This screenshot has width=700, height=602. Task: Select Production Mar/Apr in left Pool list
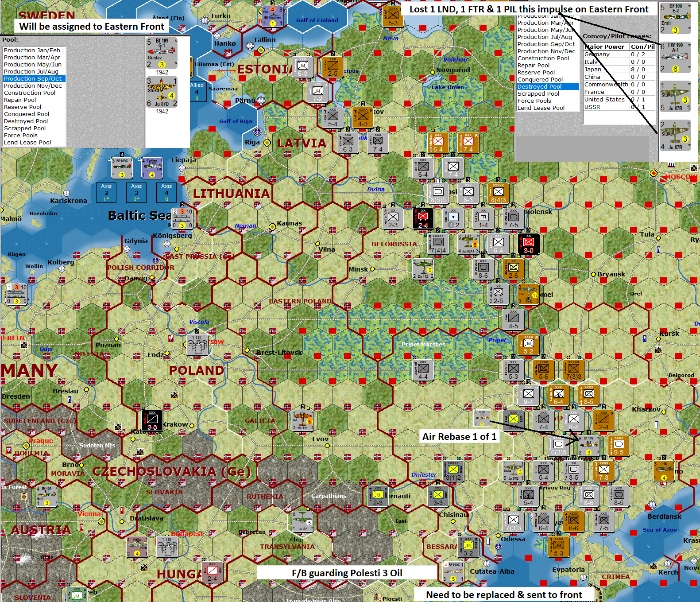34,57
